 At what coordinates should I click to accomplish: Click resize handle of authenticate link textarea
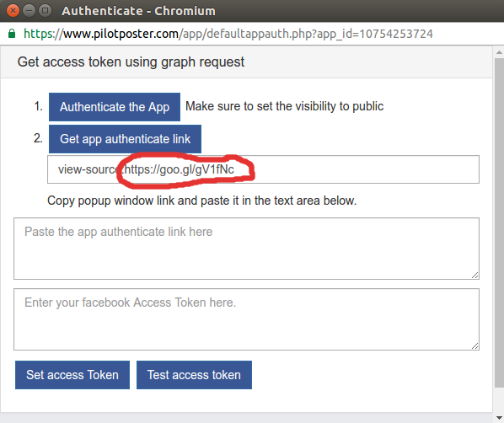tap(475, 276)
